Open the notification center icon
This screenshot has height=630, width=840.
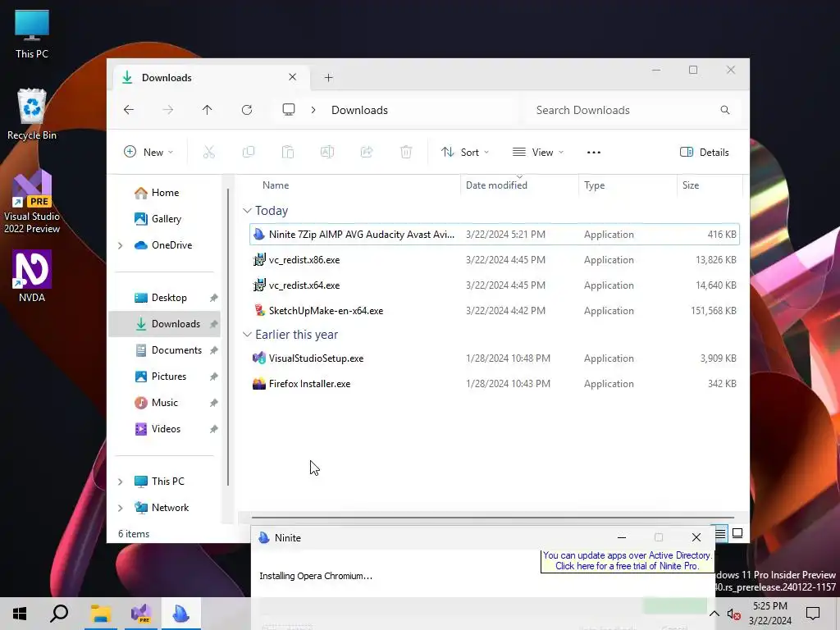(813, 614)
